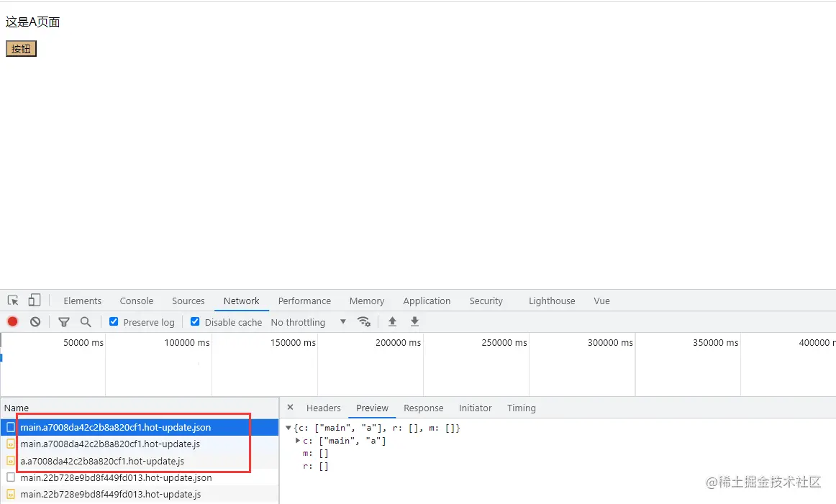Click the m: [] property line
Viewport: 836px width, 504px height.
point(316,454)
